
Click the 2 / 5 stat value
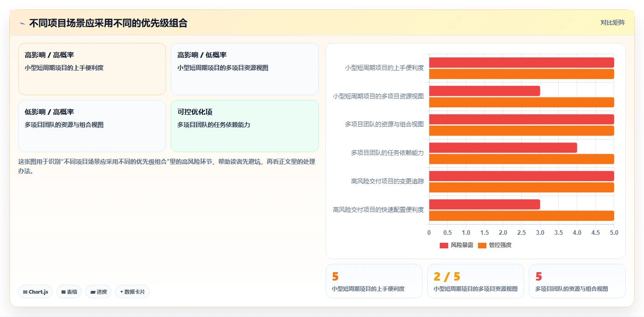point(447,277)
